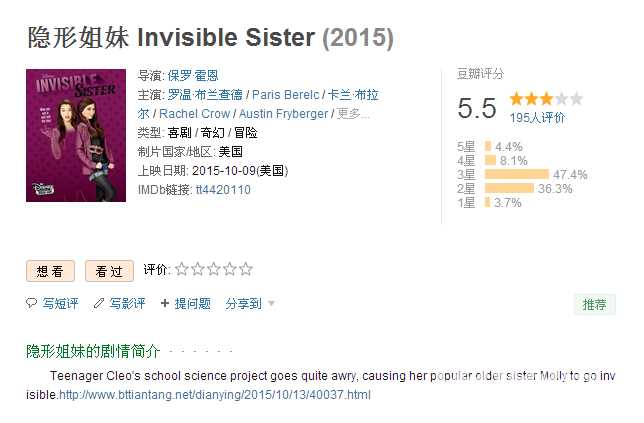This screenshot has height=423, width=644.
Task: Open the bttiantang.net URL in synopsis
Action: point(215,395)
